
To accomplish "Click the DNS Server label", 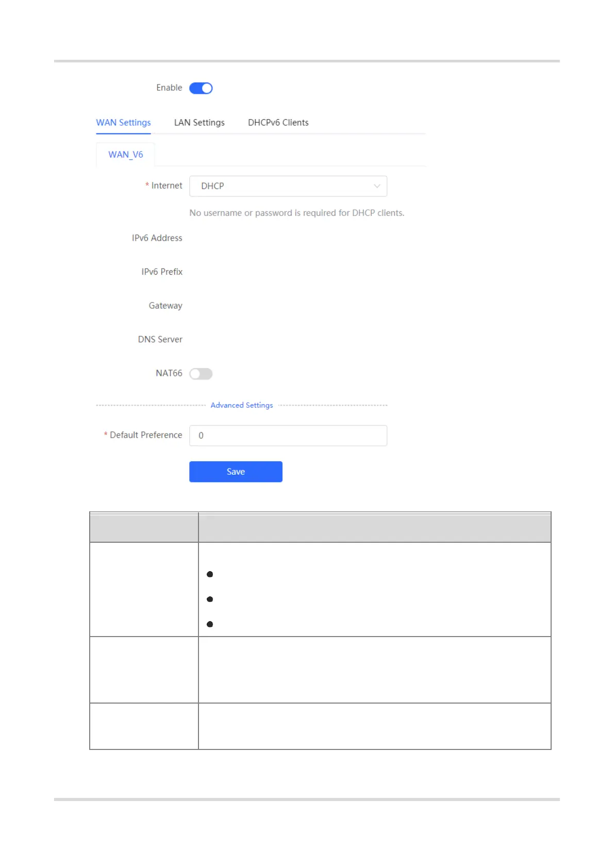I will point(160,339).
